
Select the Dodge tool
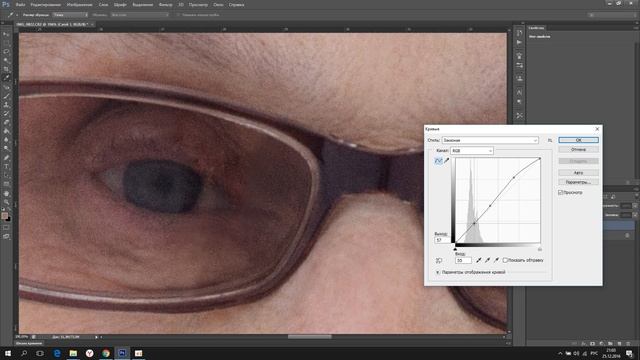(x=6, y=148)
